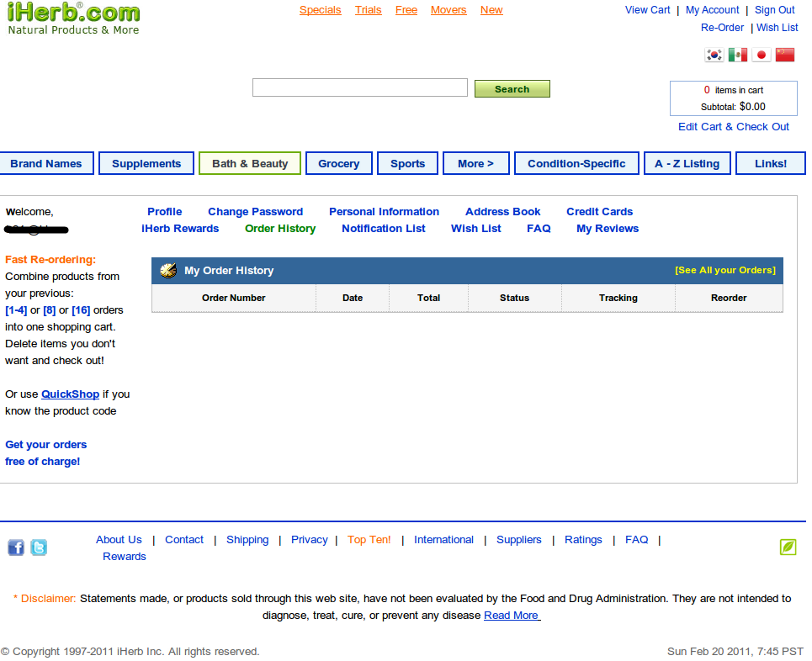Open the Credit Cards page
This screenshot has width=812, height=661.
pos(600,212)
